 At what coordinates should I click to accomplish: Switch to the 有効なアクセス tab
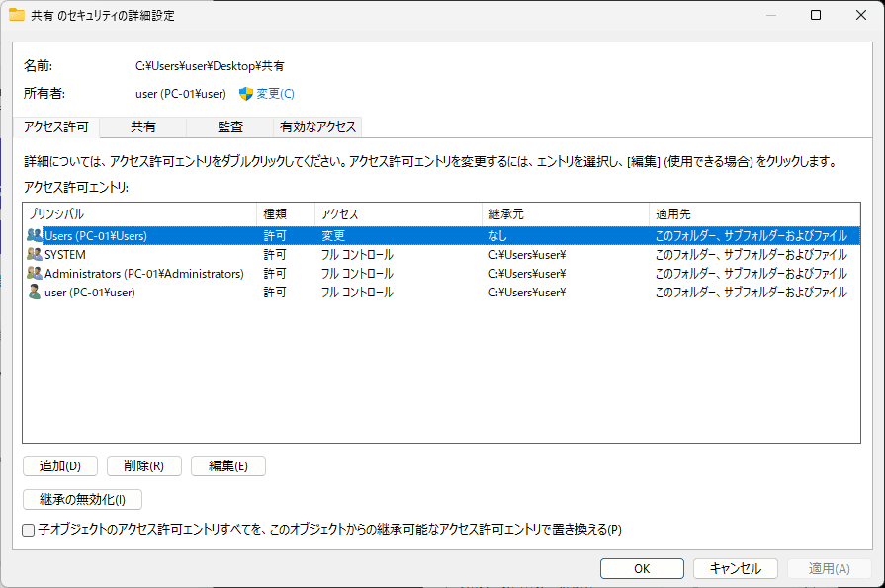pos(317,126)
